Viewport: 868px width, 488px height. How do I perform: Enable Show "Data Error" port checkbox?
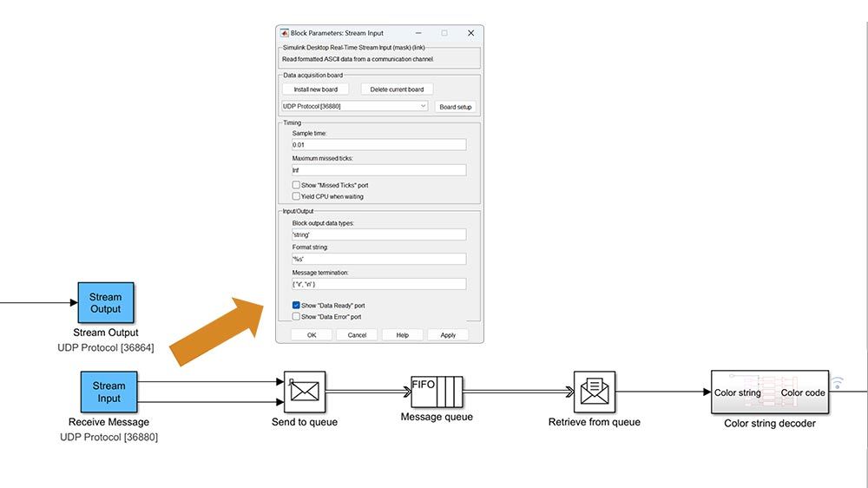pos(297,317)
